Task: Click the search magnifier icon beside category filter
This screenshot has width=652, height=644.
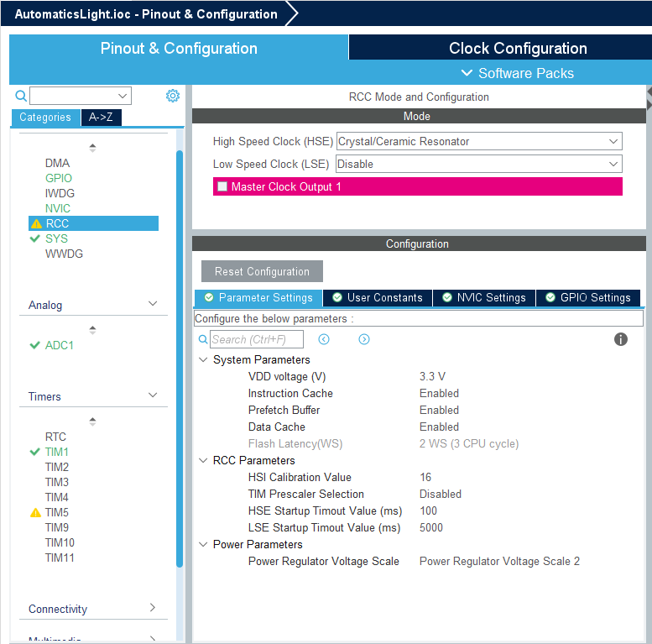Action: [x=21, y=96]
